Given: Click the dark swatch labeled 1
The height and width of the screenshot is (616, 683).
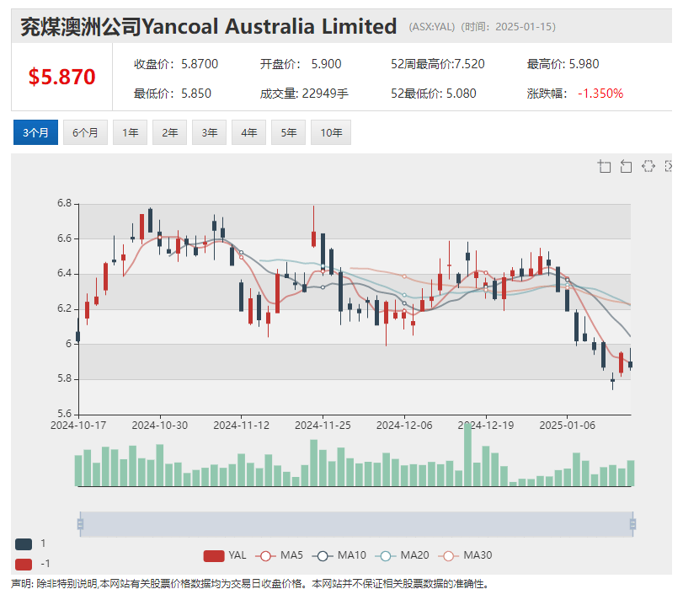Looking at the screenshot, I should pyautogui.click(x=24, y=544).
